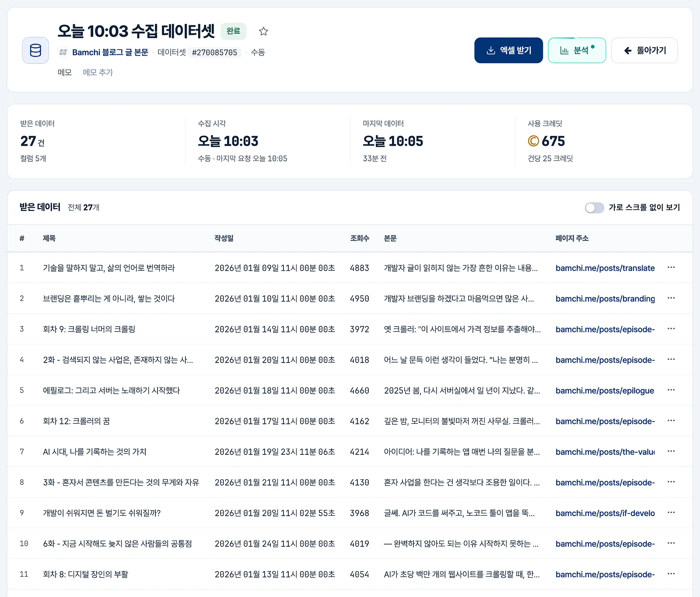
Task: Open more options for row 11 회차 8
Action: (671, 573)
